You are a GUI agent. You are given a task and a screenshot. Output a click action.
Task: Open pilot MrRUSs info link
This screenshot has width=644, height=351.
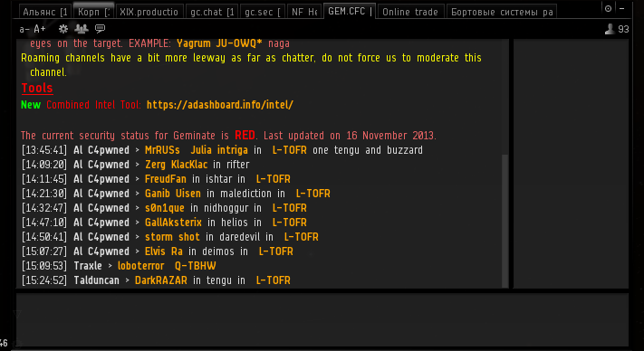point(162,150)
